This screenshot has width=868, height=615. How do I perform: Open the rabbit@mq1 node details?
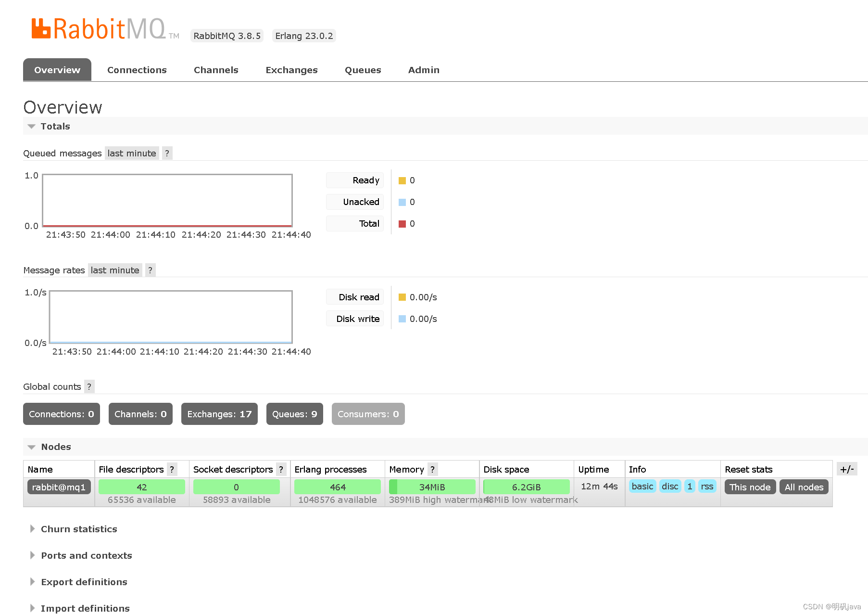59,487
